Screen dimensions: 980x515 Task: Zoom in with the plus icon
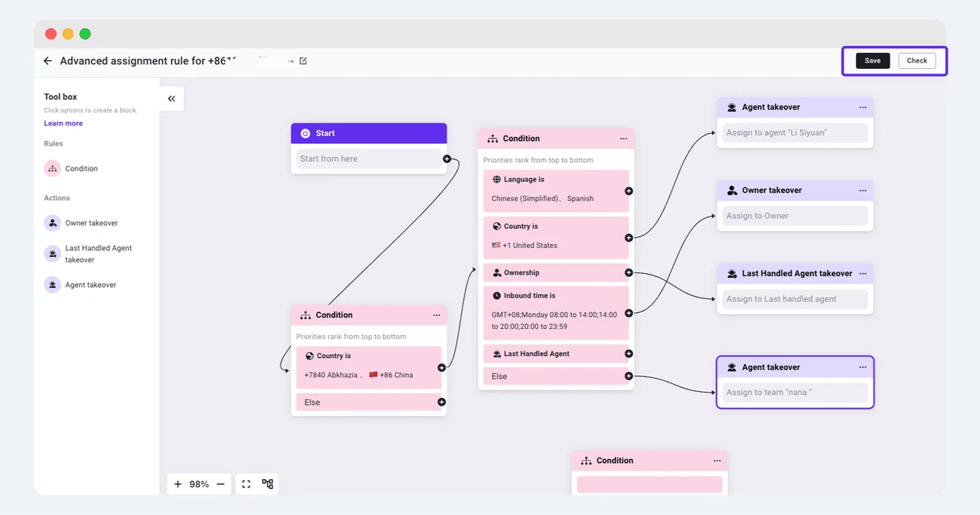[x=178, y=484]
